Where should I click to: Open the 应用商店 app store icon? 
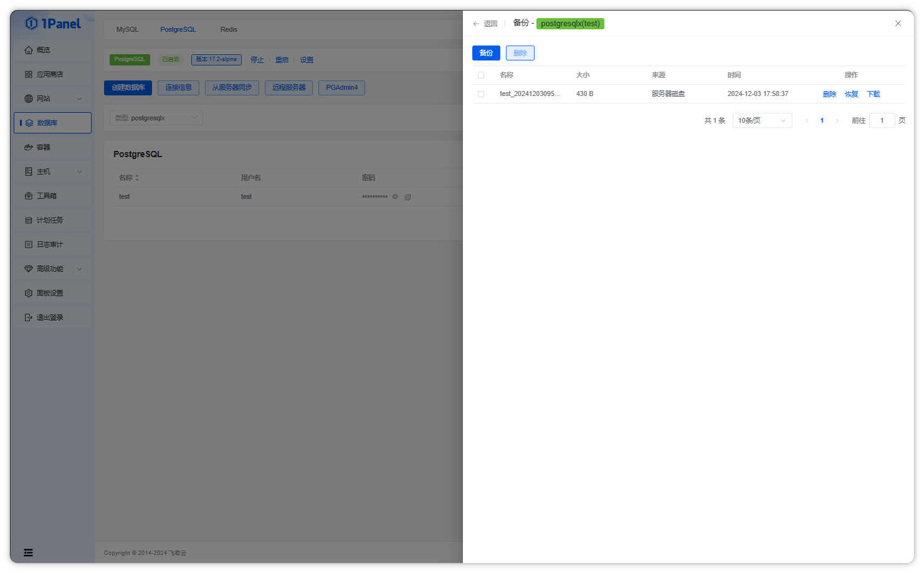(x=29, y=74)
